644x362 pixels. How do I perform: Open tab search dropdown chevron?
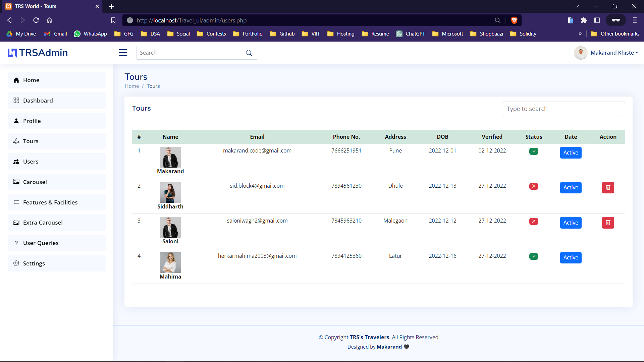(x=577, y=6)
